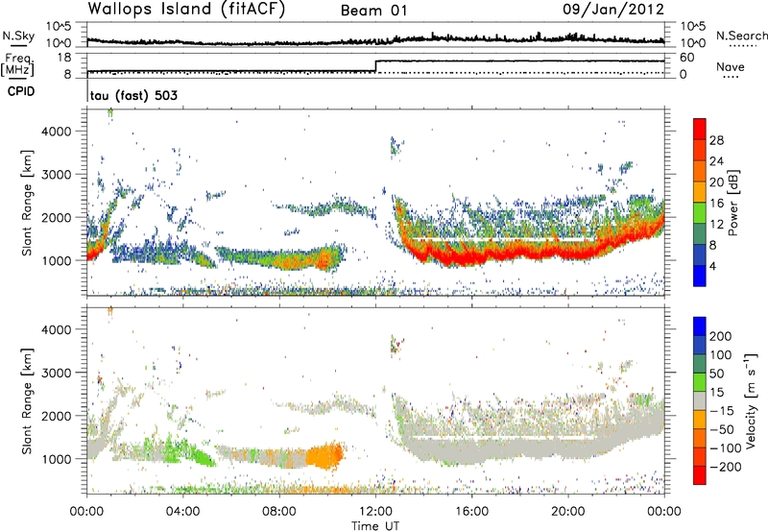768x532 pixels.
Task: Click the "-200" tick on Velocity color bar
Action: [x=726, y=467]
